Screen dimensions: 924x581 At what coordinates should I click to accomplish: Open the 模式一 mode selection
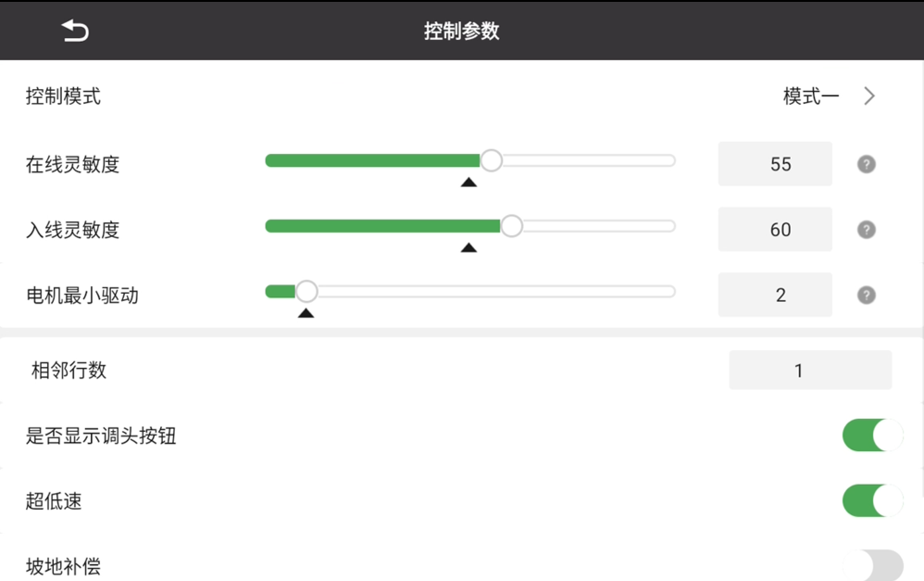(x=811, y=96)
